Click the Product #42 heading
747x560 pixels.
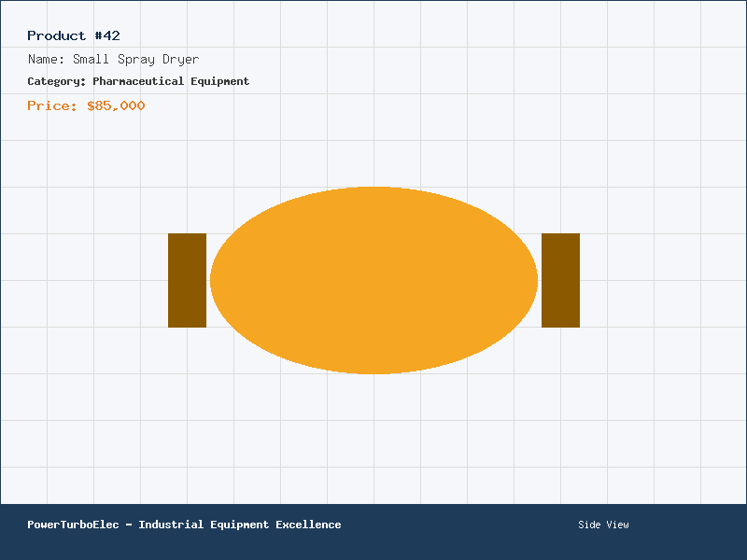click(x=74, y=35)
